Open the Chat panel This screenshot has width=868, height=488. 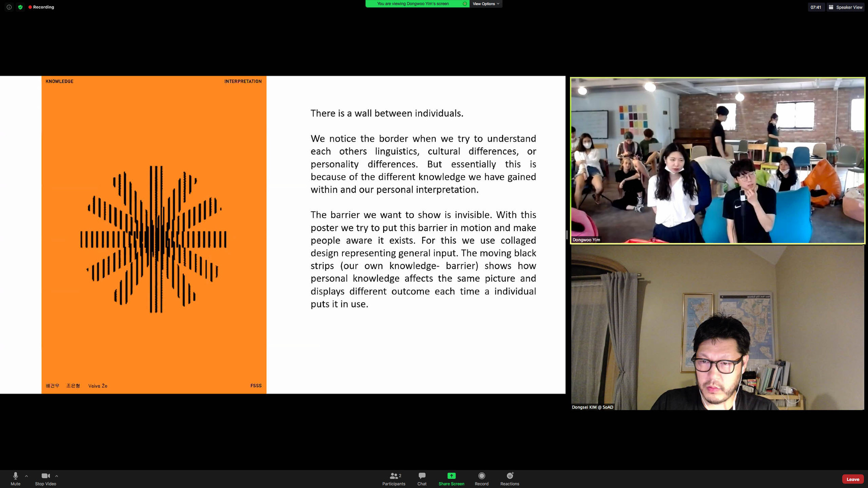point(422,479)
